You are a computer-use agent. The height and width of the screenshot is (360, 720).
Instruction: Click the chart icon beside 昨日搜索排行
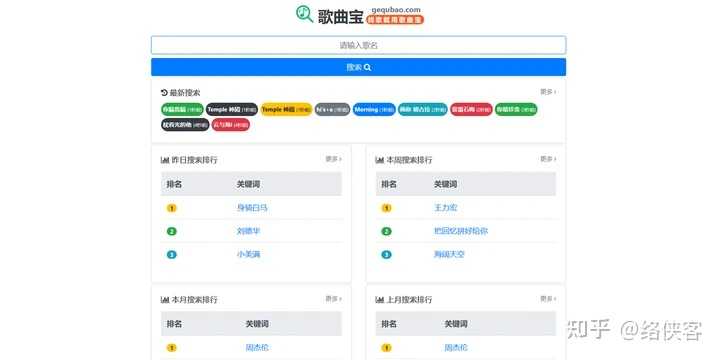coord(165,160)
